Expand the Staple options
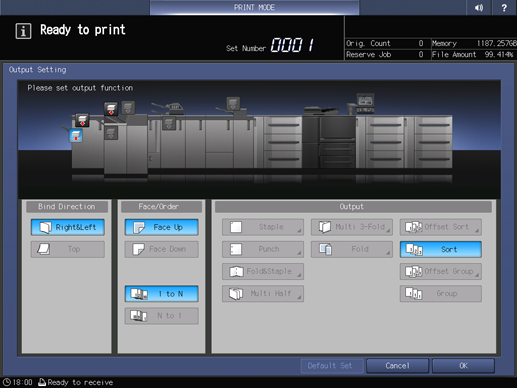 coord(263,227)
